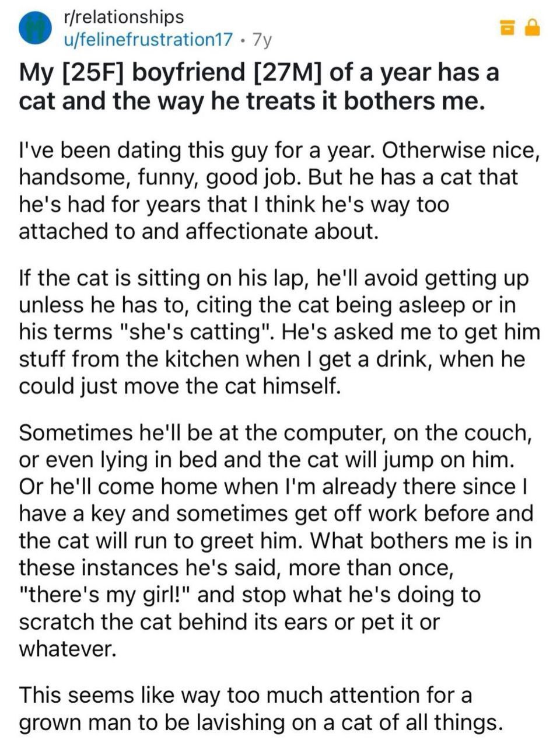The width and height of the screenshot is (560, 747).
Task: Click the orange archived post icon
Action: (506, 27)
